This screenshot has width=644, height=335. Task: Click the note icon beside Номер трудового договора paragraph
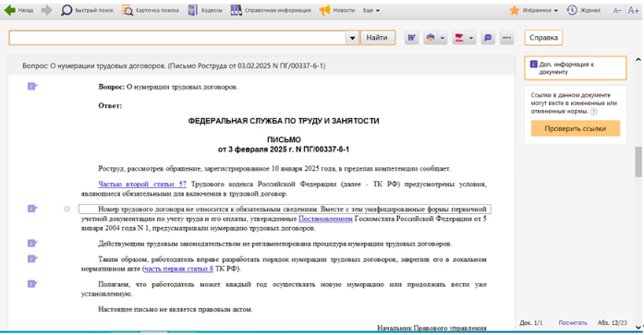(32, 209)
